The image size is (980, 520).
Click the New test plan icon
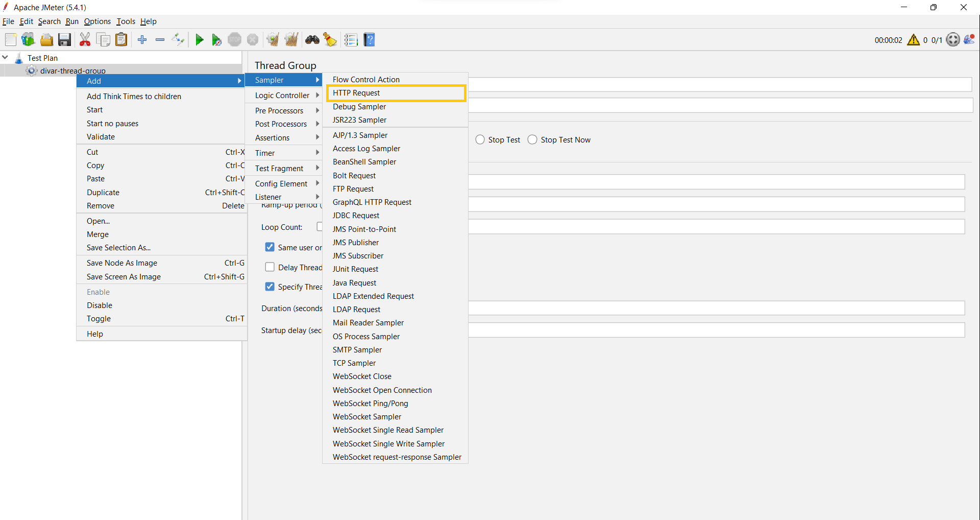tap(11, 40)
